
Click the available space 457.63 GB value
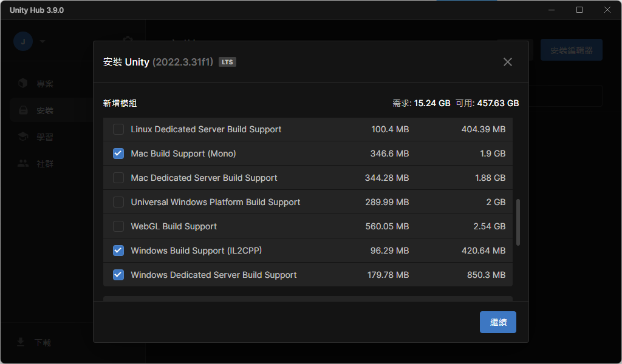pyautogui.click(x=498, y=103)
